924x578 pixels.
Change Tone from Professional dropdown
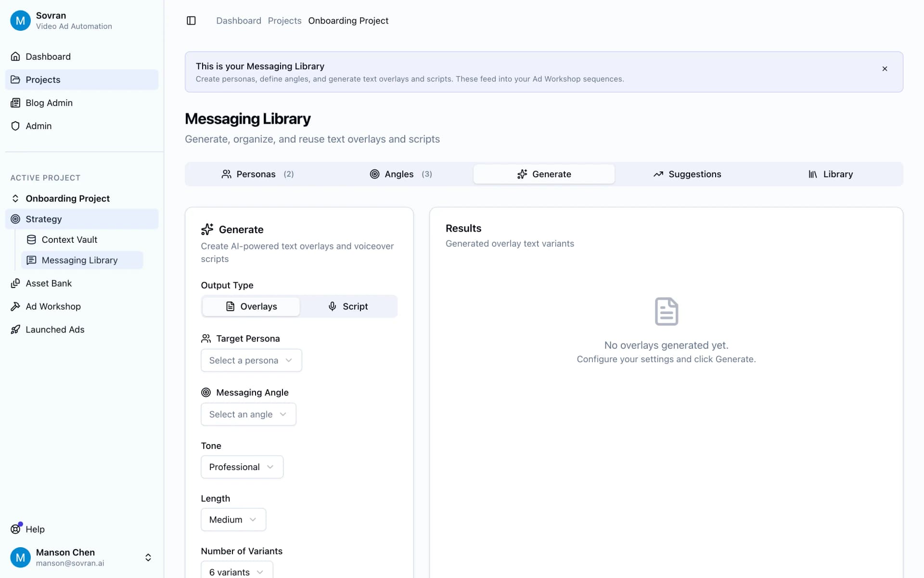click(242, 467)
